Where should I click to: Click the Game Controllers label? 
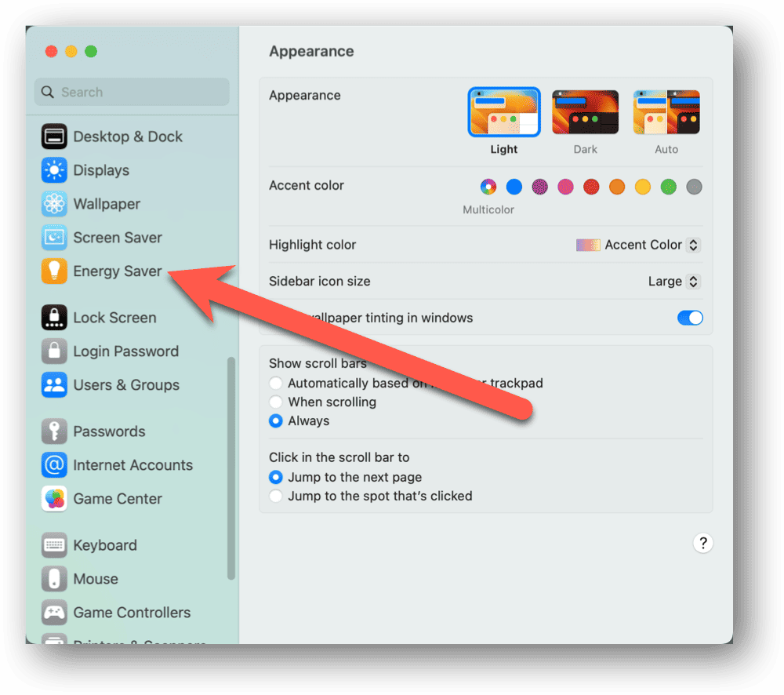pyautogui.click(x=132, y=613)
